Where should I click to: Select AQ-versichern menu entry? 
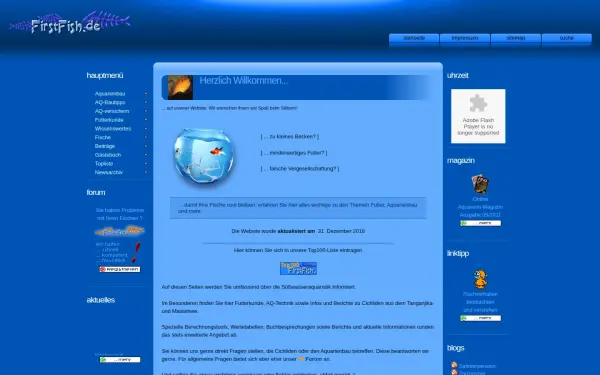tap(112, 111)
